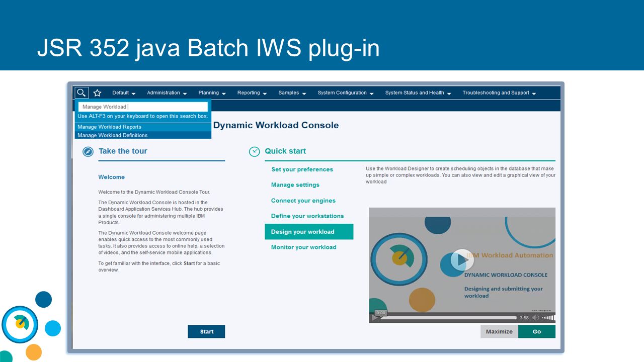The image size is (644, 362).
Task: Open the Samples dropdown
Action: pos(292,93)
